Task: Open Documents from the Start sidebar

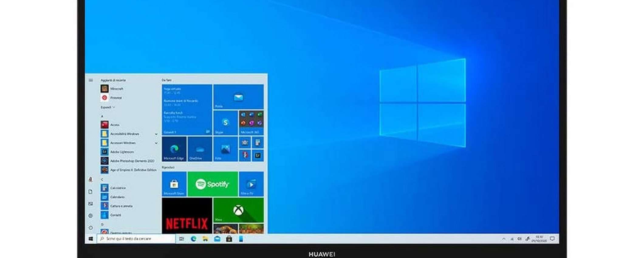Action: coord(91,192)
